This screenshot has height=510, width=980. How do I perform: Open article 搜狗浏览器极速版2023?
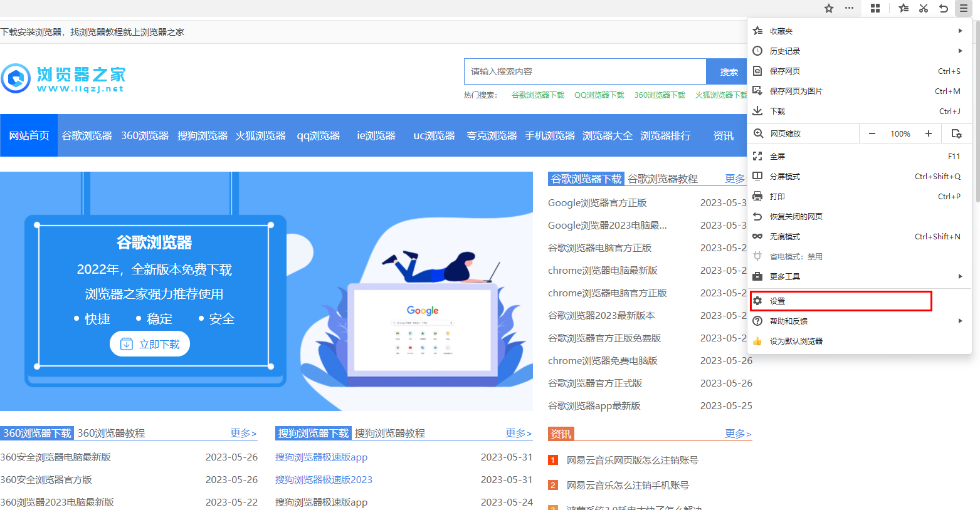(x=324, y=480)
